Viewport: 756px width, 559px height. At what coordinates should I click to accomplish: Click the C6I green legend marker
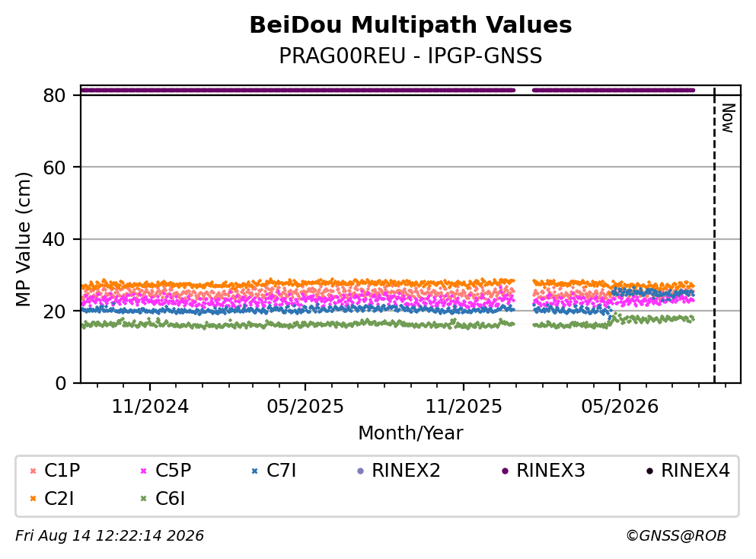[143, 499]
